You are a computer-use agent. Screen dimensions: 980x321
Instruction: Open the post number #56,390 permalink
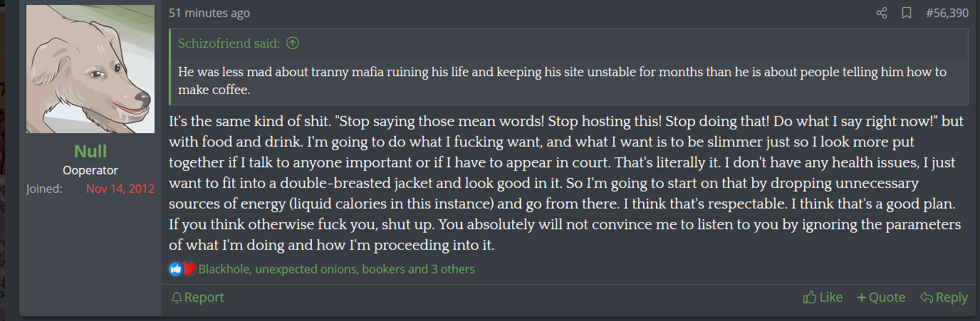pos(946,13)
